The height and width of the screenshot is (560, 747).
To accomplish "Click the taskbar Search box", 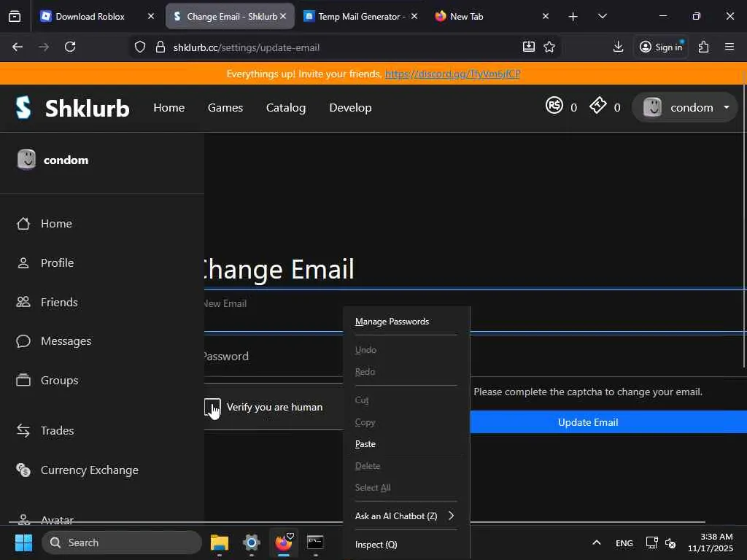I will [122, 542].
